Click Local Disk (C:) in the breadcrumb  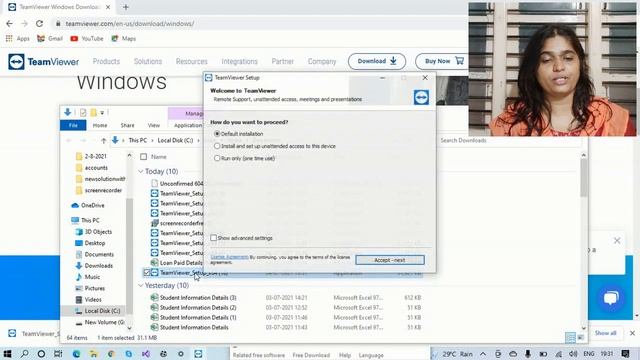(175, 140)
